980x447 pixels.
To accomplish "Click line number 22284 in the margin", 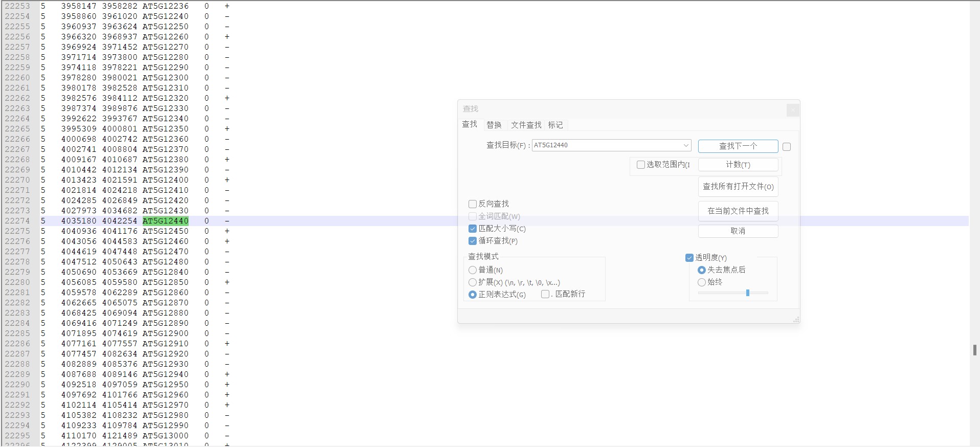I will tap(17, 323).
